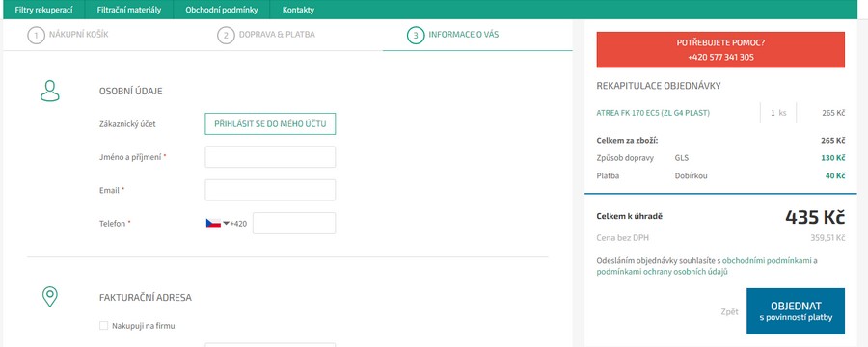Image resolution: width=868 pixels, height=347 pixels.
Task: Focus the Jméno a příjmení field
Action: click(x=270, y=156)
